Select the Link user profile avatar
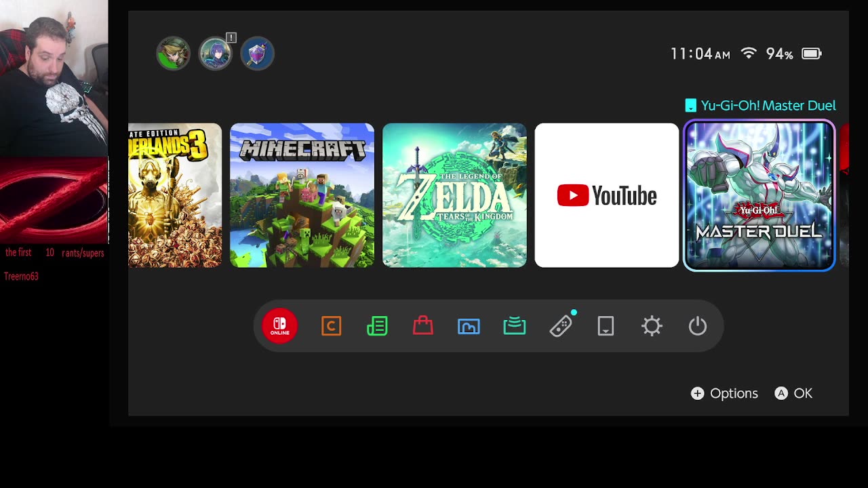The width and height of the screenshot is (868, 488). (173, 54)
